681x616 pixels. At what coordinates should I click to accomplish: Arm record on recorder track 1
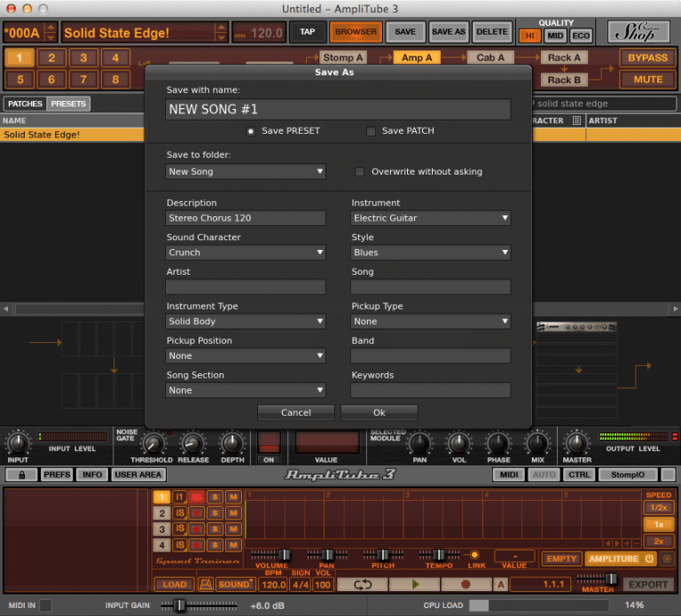click(x=196, y=497)
